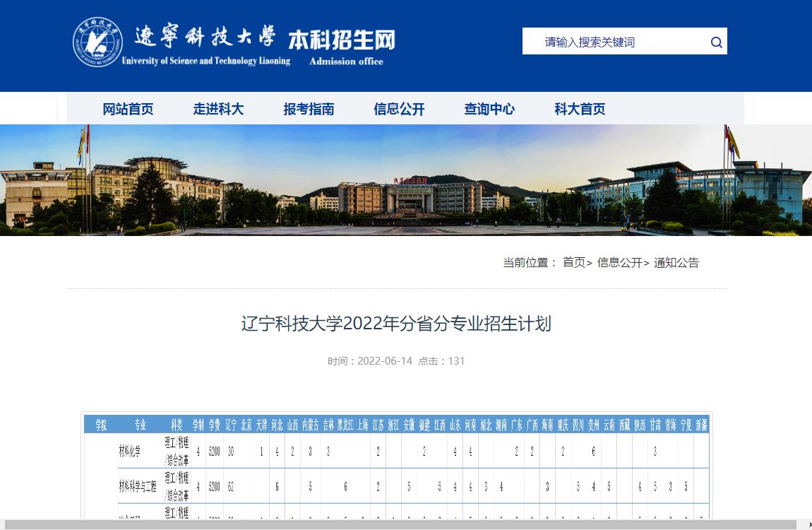Click the 天津 table column header
Image resolution: width=812 pixels, height=530 pixels.
point(261,425)
